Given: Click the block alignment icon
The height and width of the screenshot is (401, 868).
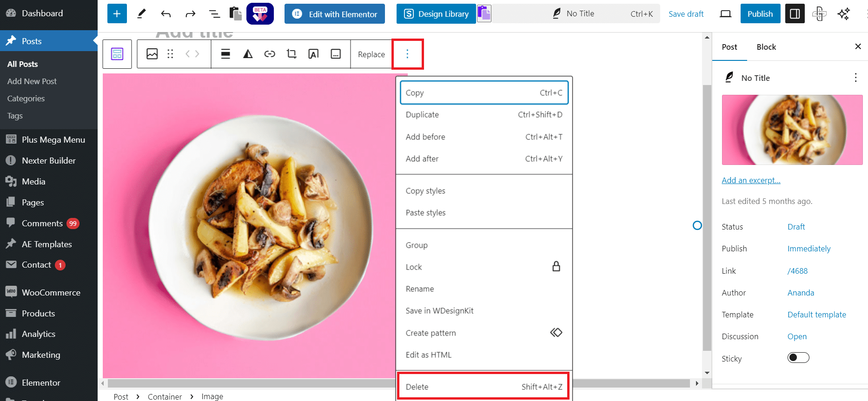Looking at the screenshot, I should point(225,54).
